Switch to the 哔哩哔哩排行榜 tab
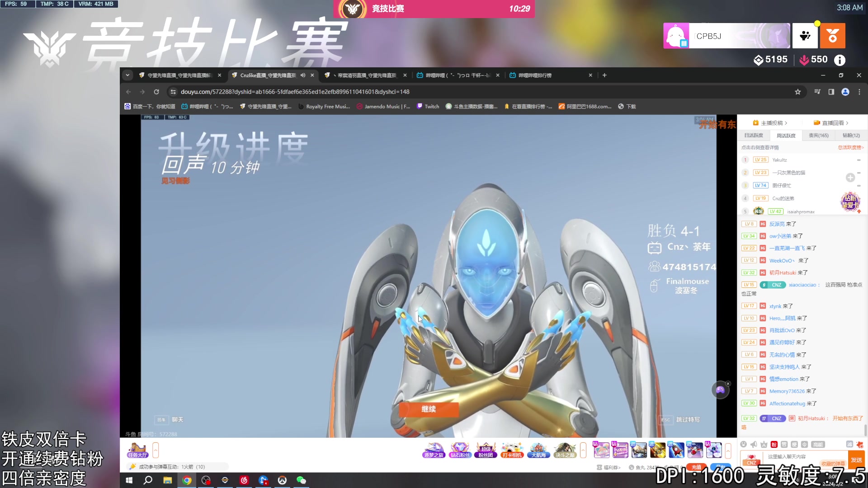 pyautogui.click(x=551, y=75)
